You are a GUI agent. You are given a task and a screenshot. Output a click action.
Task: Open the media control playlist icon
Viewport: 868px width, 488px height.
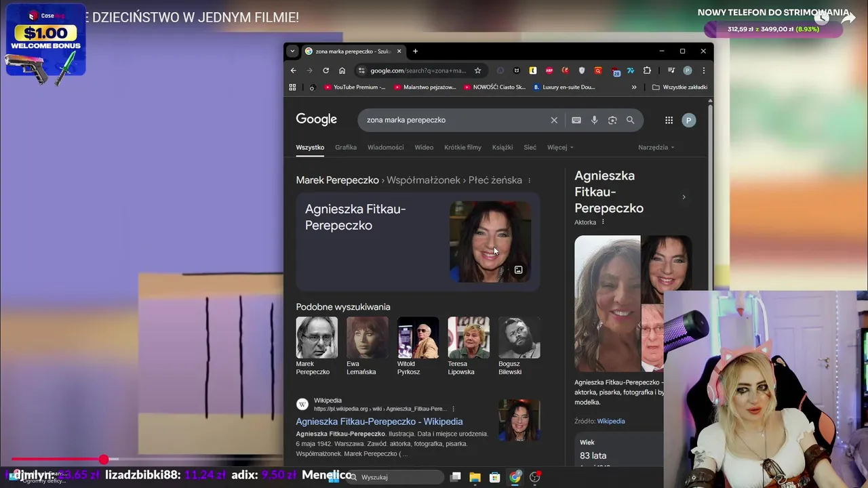(671, 70)
